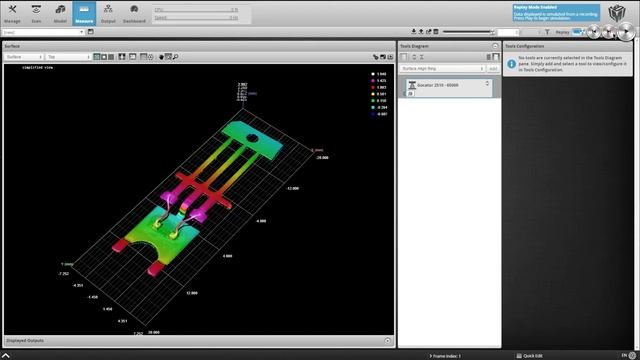Click the link icon at Surface toolbar right
This screenshot has height=360, width=640.
coord(376,57)
